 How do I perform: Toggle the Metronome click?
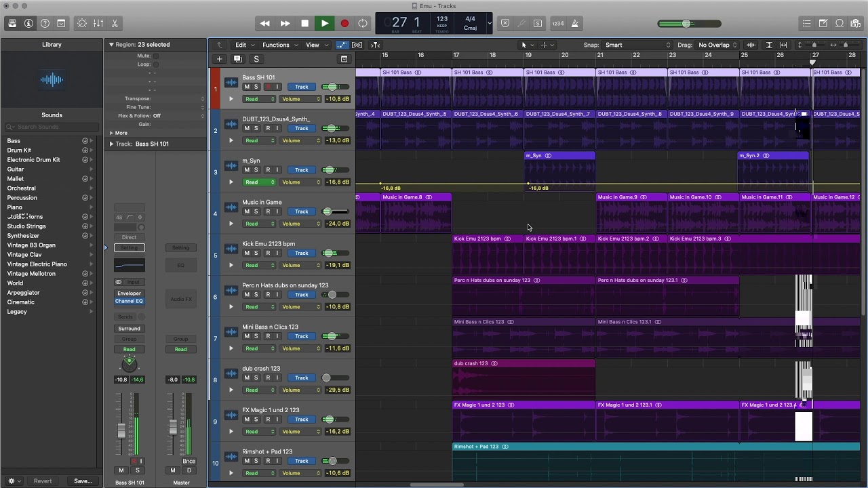click(575, 24)
